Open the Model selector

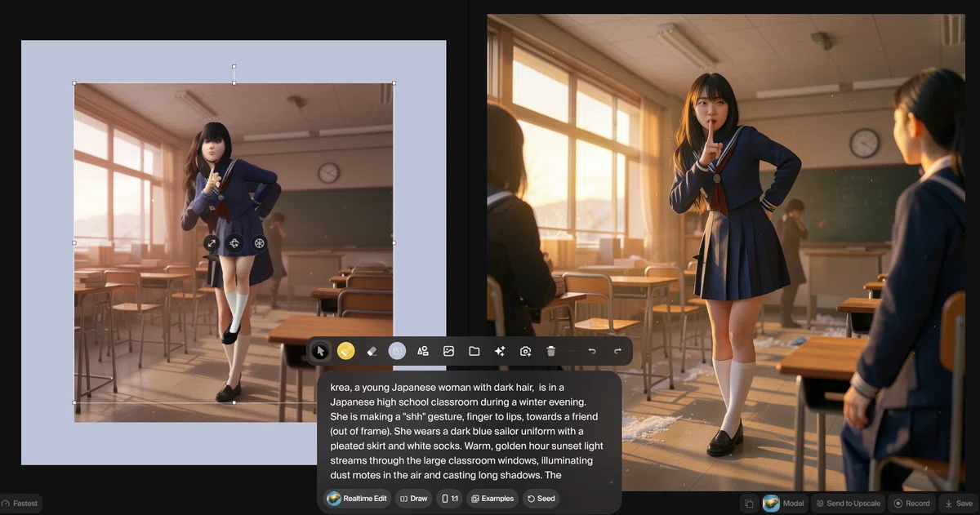(785, 504)
